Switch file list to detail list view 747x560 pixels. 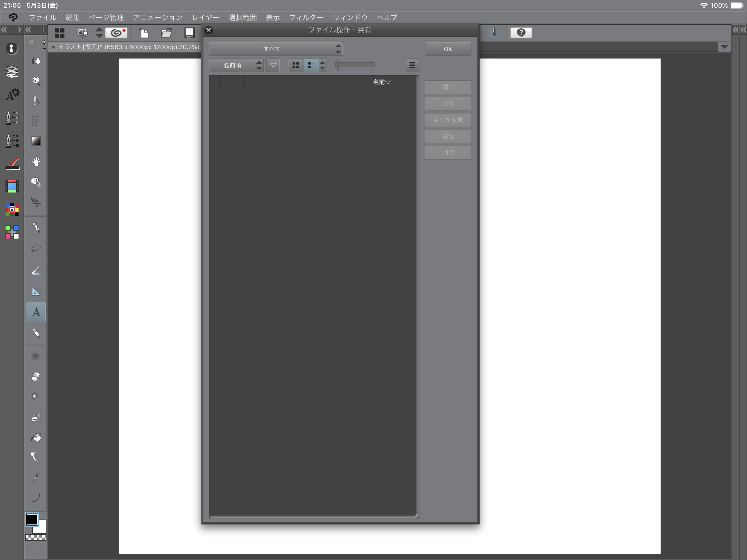tap(311, 65)
